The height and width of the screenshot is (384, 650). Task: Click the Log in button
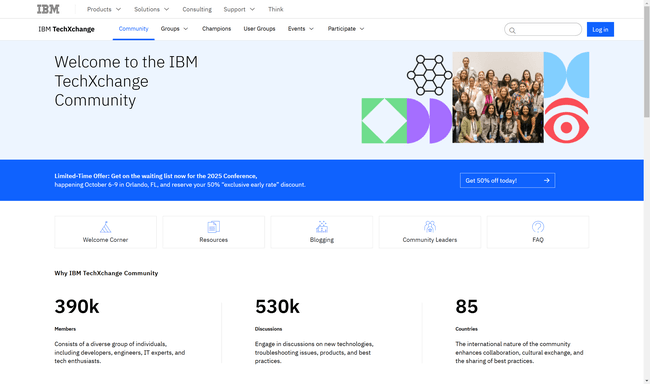[600, 29]
